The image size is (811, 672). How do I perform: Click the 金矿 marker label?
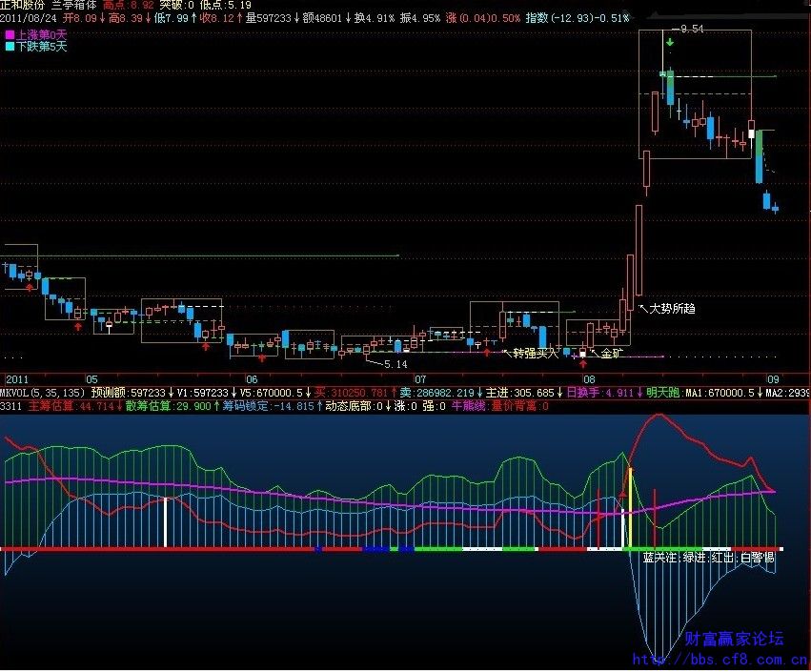610,354
